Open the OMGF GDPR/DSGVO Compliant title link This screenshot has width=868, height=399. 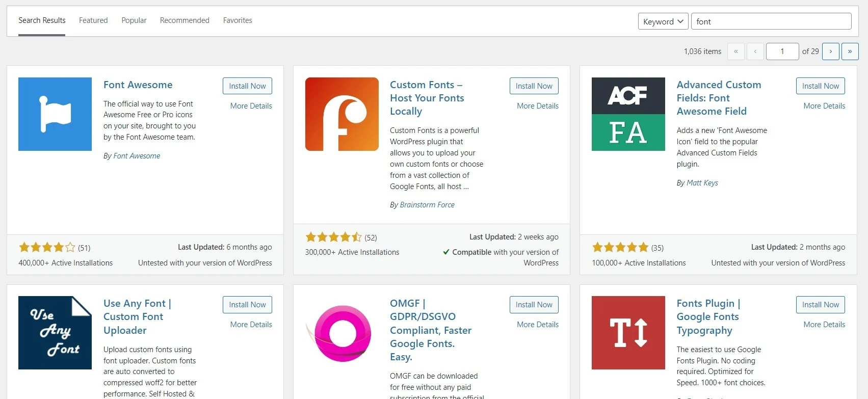[431, 330]
